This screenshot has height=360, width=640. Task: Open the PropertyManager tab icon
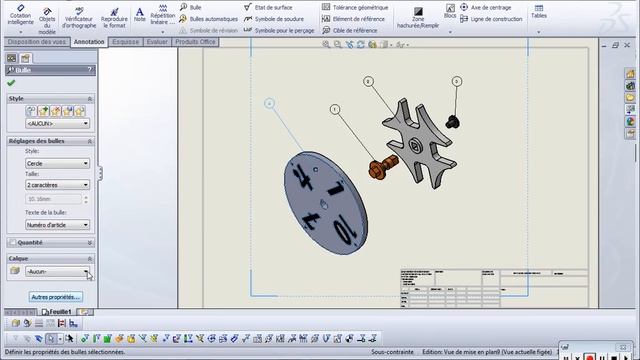pos(25,58)
